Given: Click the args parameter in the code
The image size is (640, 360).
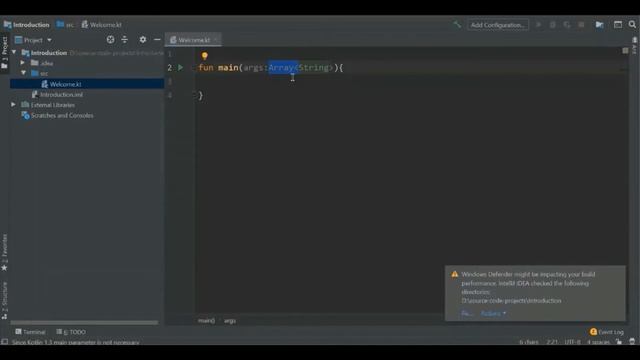Looking at the screenshot, I should tap(253, 68).
